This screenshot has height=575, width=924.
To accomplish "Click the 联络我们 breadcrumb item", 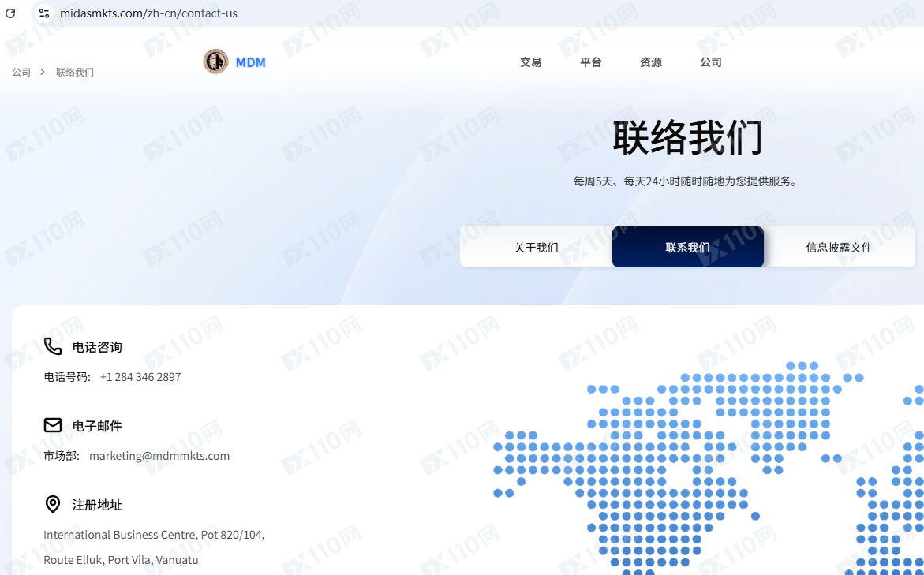I will pos(75,73).
